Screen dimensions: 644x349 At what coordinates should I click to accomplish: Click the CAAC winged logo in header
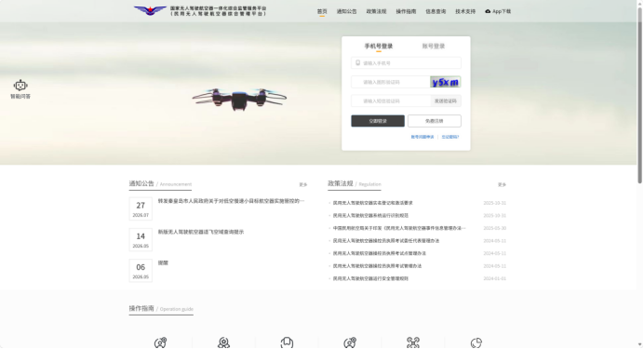(x=150, y=10)
